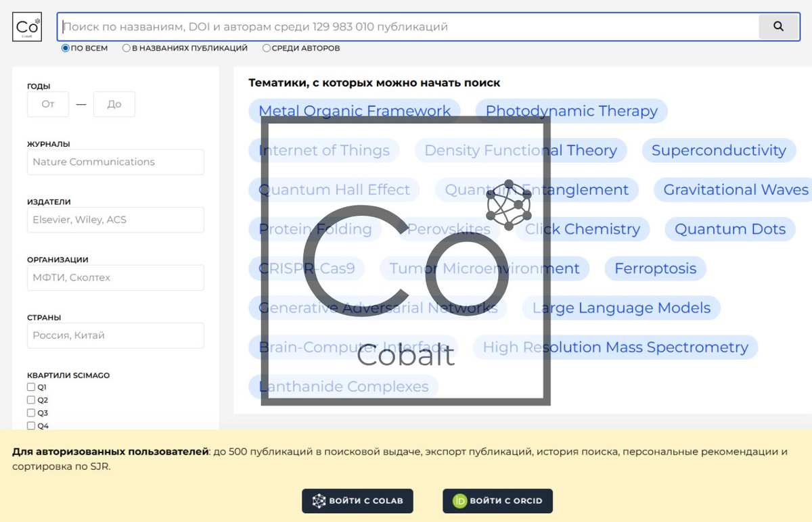Choose the Large Language Models topic
The height and width of the screenshot is (522, 812).
(x=621, y=308)
